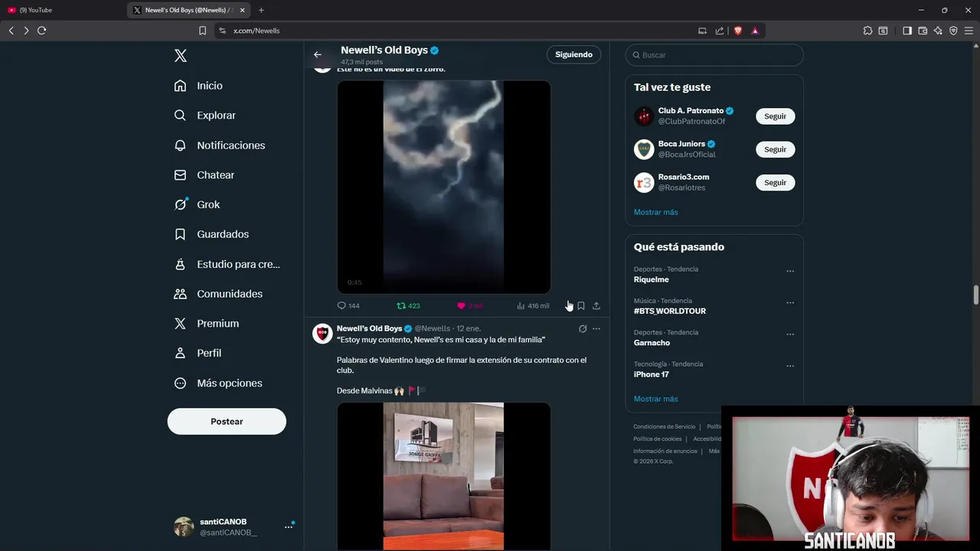Open the Garnacho trending topic
Screen dimensions: 980x551
[652, 343]
